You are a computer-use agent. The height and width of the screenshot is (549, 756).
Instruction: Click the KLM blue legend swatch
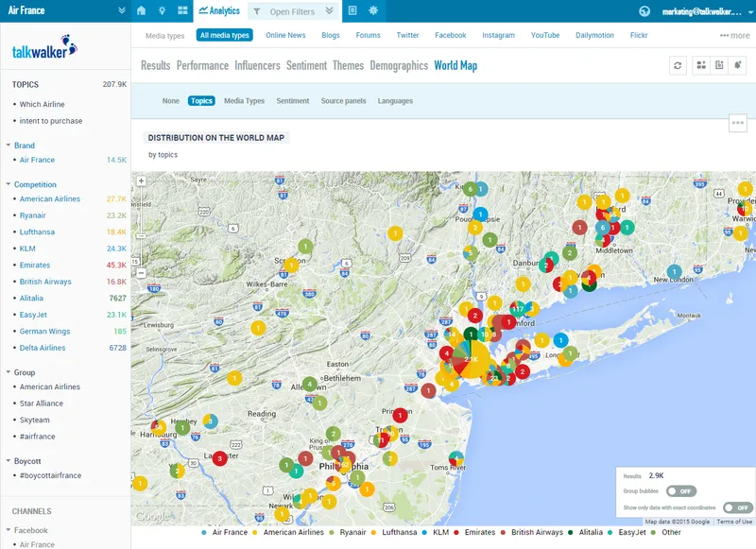tap(424, 533)
